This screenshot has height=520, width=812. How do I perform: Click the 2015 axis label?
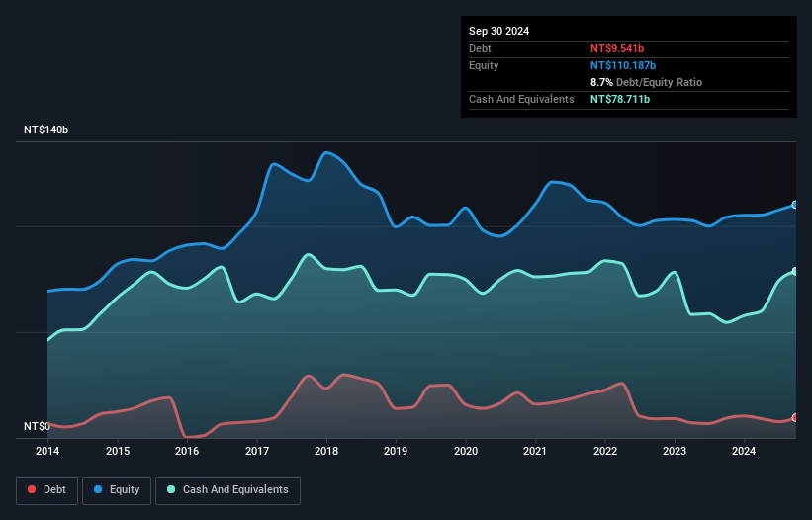[x=118, y=451]
